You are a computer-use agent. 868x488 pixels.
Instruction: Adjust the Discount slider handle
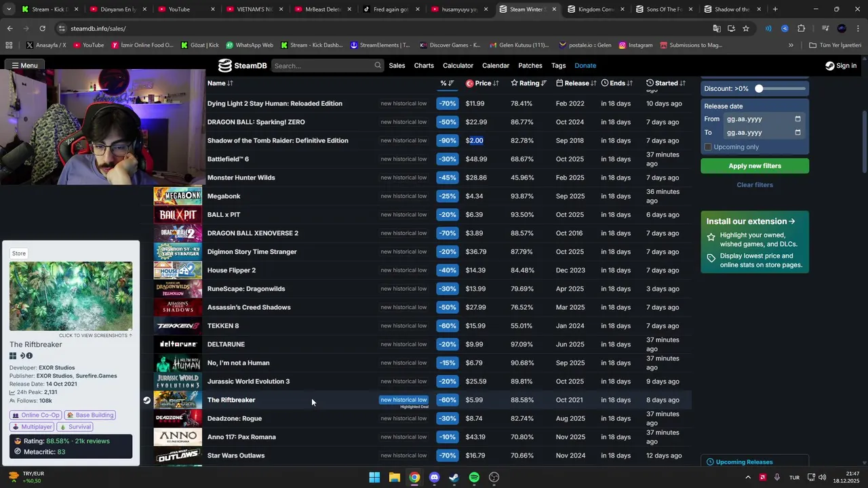coord(759,89)
